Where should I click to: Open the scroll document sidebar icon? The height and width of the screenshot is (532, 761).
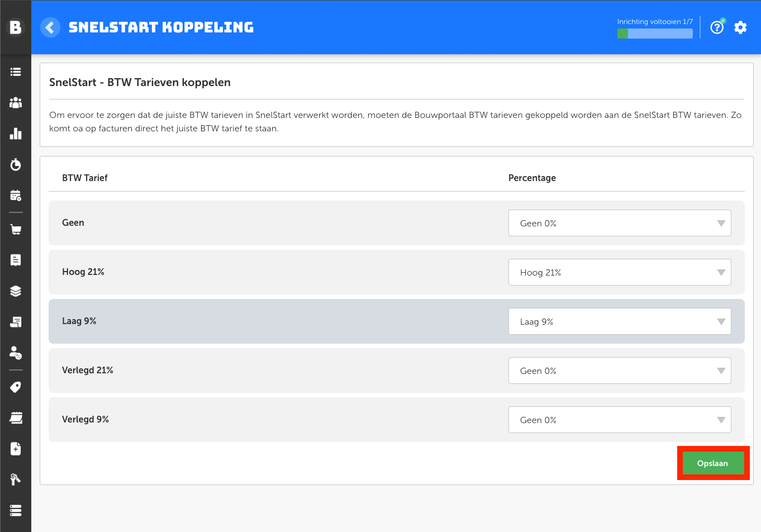(16, 322)
